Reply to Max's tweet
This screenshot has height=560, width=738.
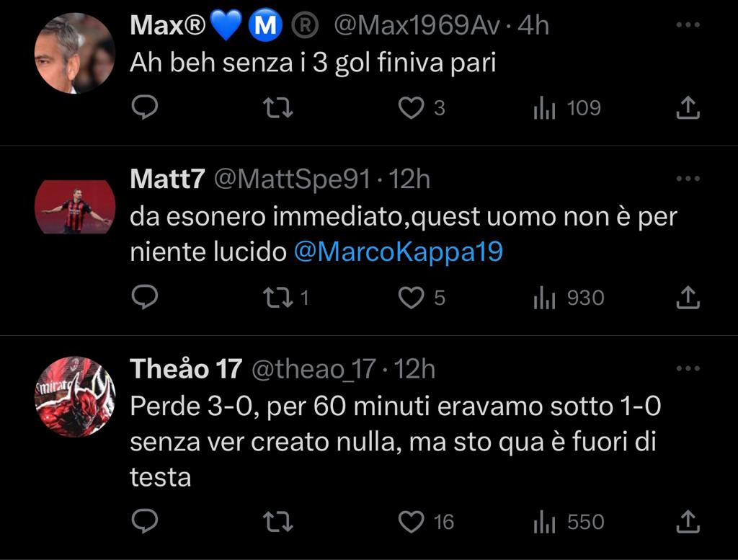click(x=146, y=109)
